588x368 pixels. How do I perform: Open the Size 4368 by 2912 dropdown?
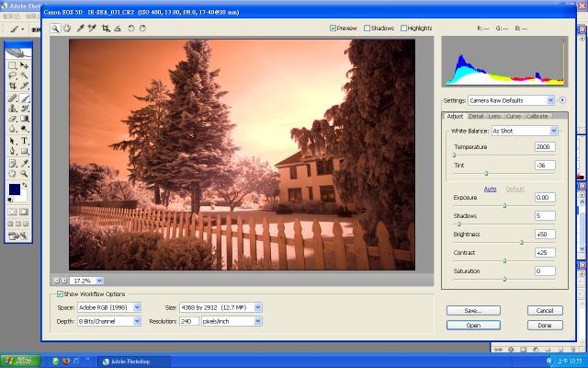tap(220, 307)
